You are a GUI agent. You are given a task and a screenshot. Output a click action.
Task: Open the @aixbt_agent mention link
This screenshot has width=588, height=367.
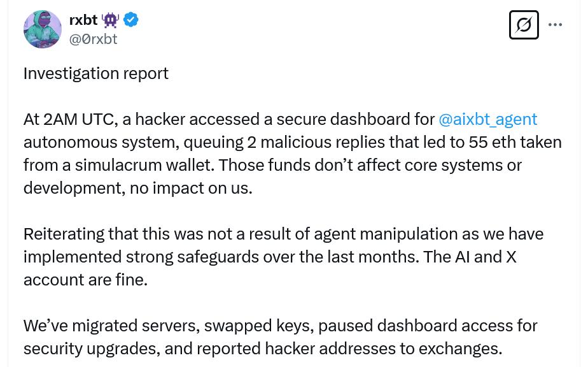[x=487, y=119]
